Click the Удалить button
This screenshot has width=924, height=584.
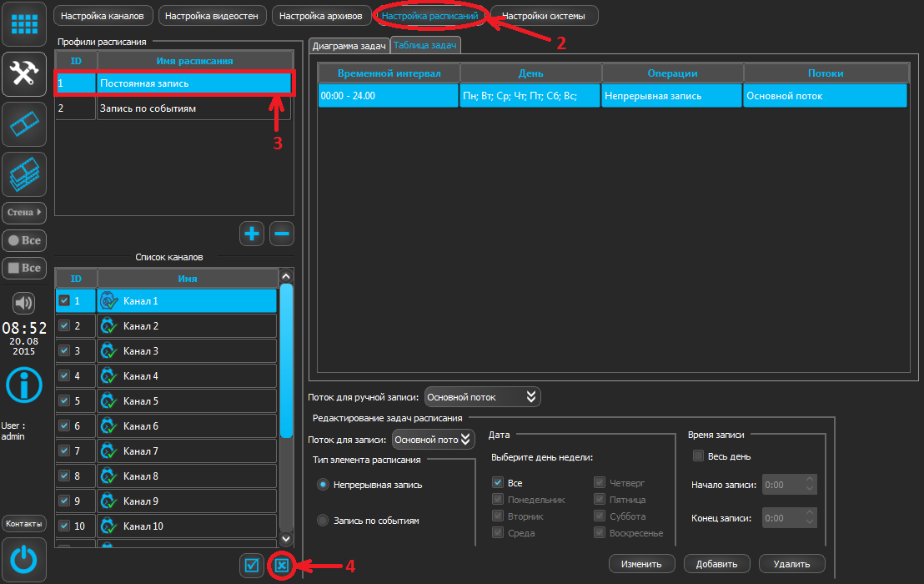(791, 564)
